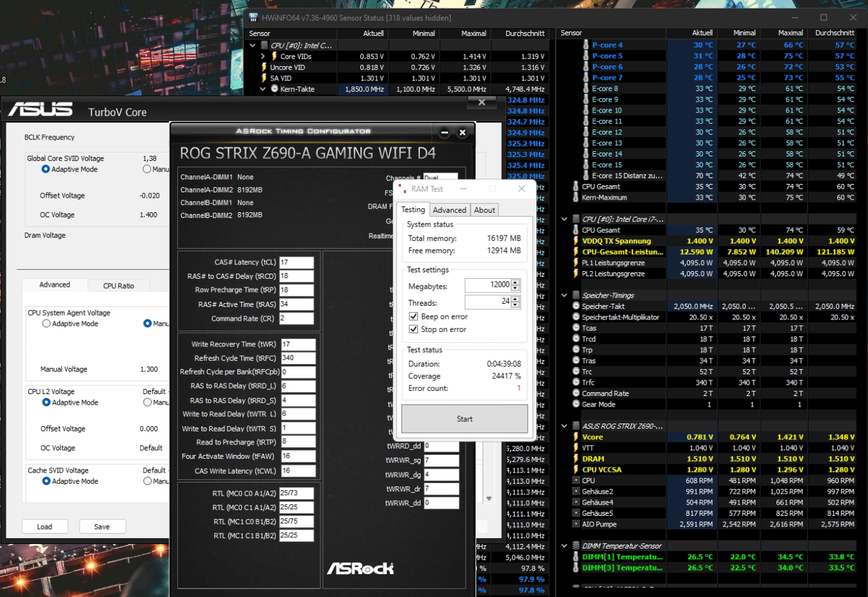The image size is (868, 597).
Task: Select Adaptive Mode for Cache SVID Voltage
Action: point(46,481)
